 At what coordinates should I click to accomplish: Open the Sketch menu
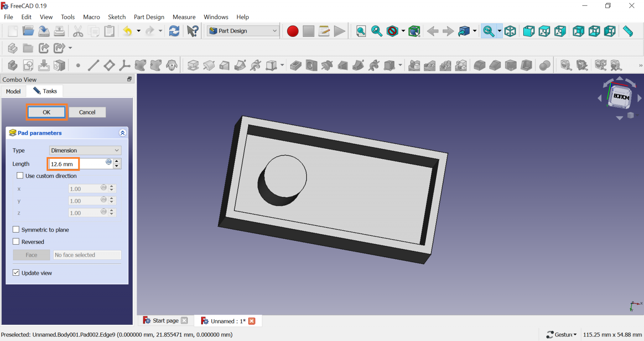pyautogui.click(x=117, y=17)
